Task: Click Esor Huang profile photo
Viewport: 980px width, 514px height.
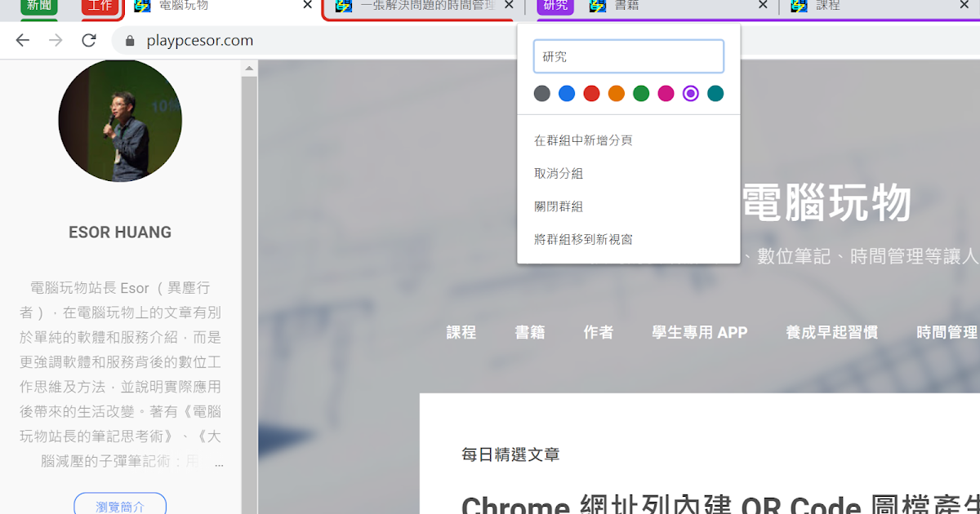Action: pos(120,120)
